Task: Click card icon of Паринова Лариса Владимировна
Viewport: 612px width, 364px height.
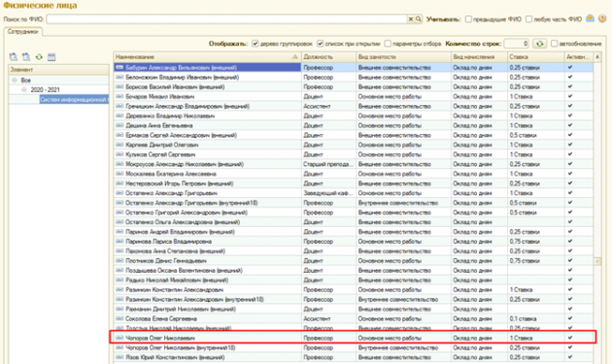Action: tap(119, 242)
